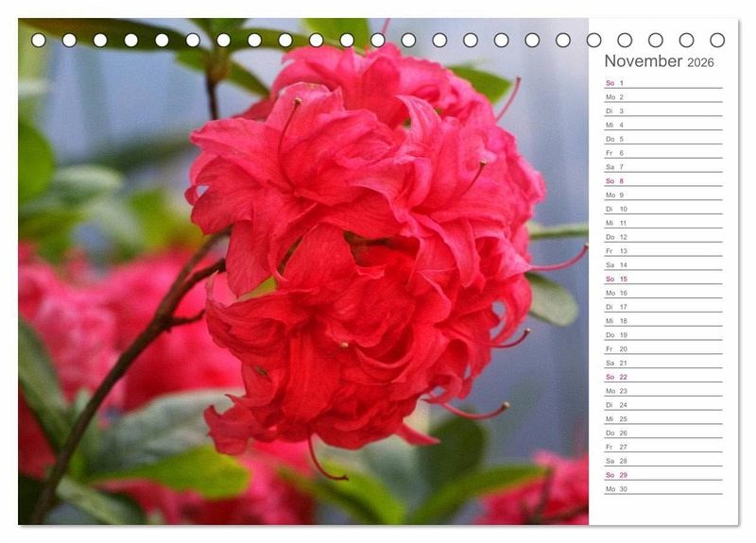The image size is (756, 543).
Task: Select Monday 2 date line
Action: click(x=662, y=97)
